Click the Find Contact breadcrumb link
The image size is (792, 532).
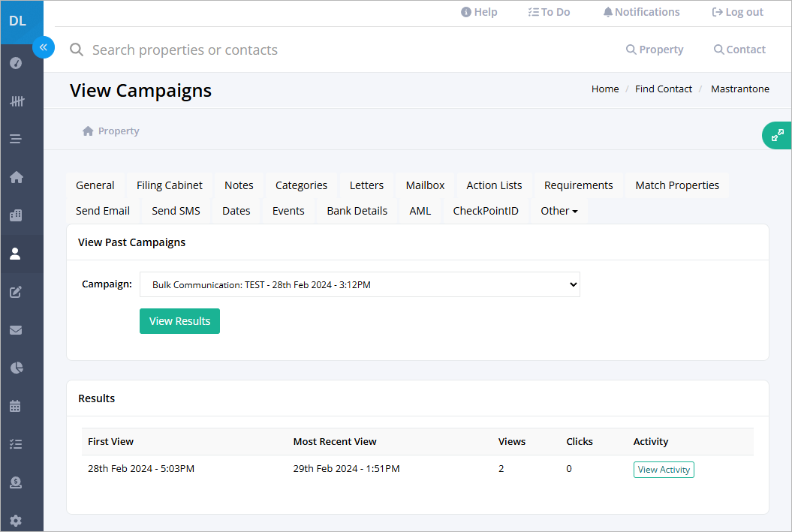(663, 89)
